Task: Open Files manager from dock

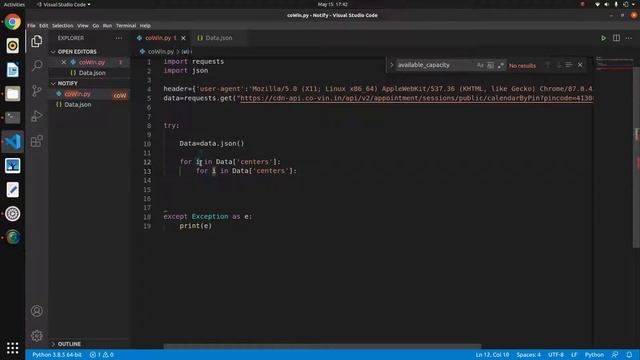Action: 13,94
